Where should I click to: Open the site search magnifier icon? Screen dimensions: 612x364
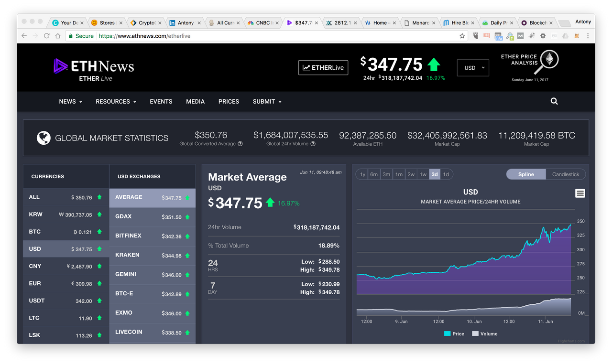[x=554, y=101]
